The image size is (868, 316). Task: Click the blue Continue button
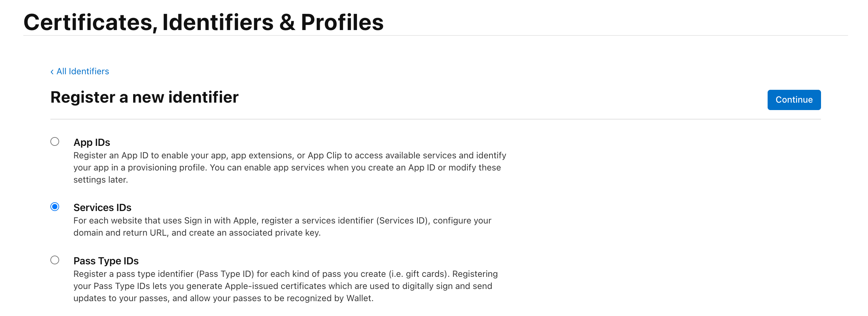(x=794, y=100)
